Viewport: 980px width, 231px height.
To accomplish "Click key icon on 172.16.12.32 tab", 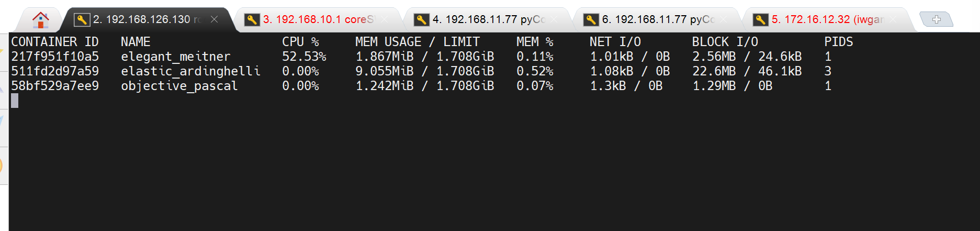I will [760, 20].
